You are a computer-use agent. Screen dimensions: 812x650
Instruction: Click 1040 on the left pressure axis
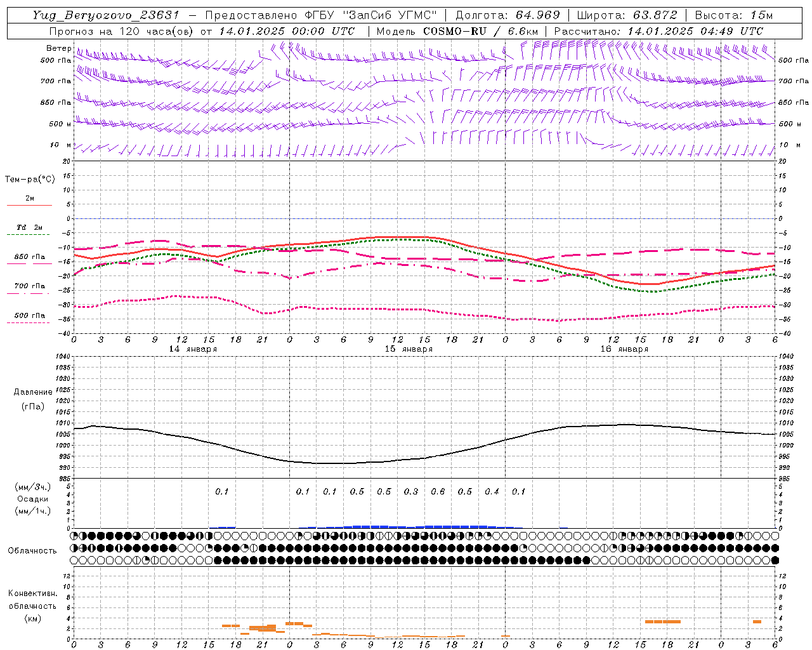62,356
